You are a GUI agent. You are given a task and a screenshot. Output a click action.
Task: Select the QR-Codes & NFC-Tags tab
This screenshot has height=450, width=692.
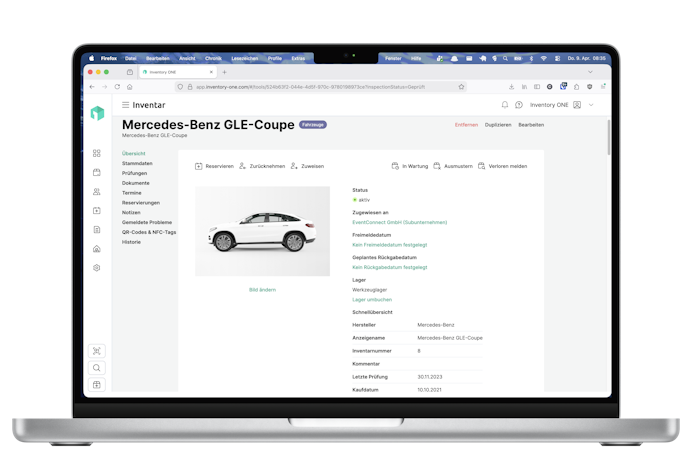coord(149,232)
